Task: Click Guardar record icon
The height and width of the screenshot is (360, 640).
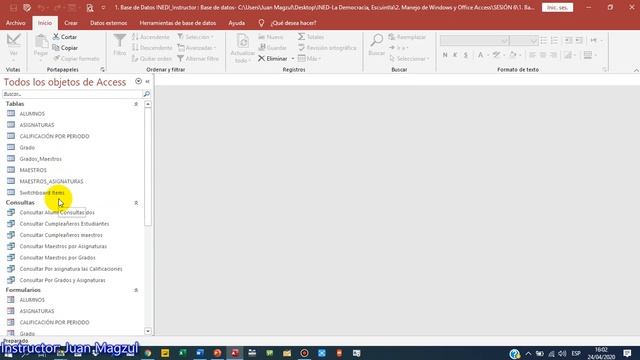Action: click(x=262, y=48)
